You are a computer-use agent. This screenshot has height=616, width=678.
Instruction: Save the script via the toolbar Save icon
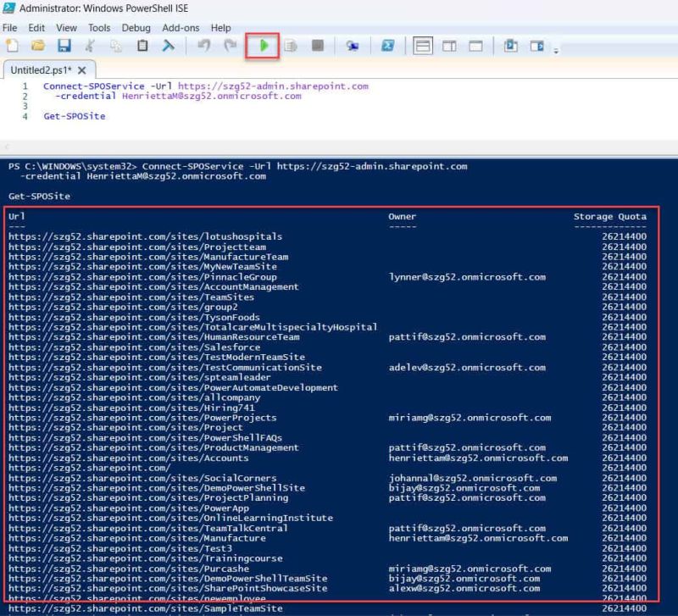click(64, 47)
